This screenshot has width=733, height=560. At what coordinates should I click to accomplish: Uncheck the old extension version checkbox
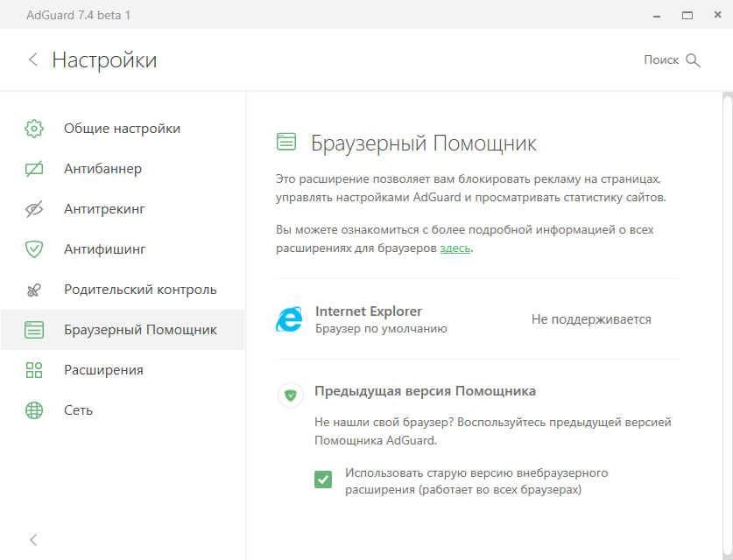click(323, 479)
